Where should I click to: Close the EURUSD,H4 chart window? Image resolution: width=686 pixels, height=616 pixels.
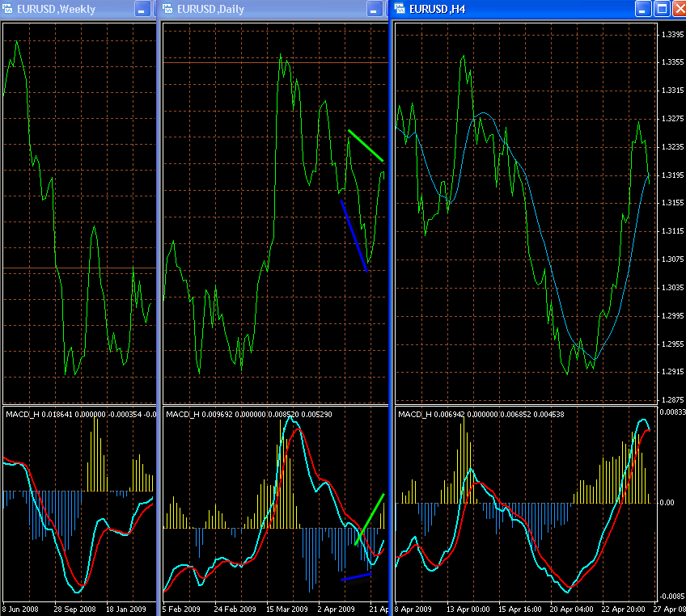[680, 9]
